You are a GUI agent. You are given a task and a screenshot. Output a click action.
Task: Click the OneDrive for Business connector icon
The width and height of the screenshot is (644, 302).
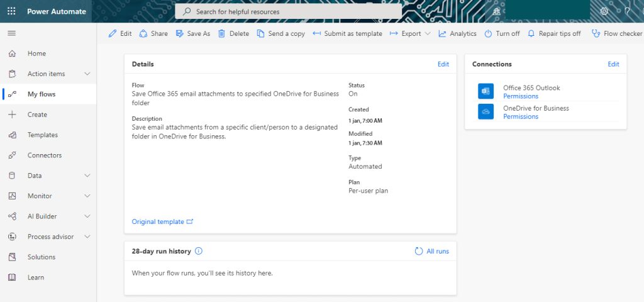point(486,112)
